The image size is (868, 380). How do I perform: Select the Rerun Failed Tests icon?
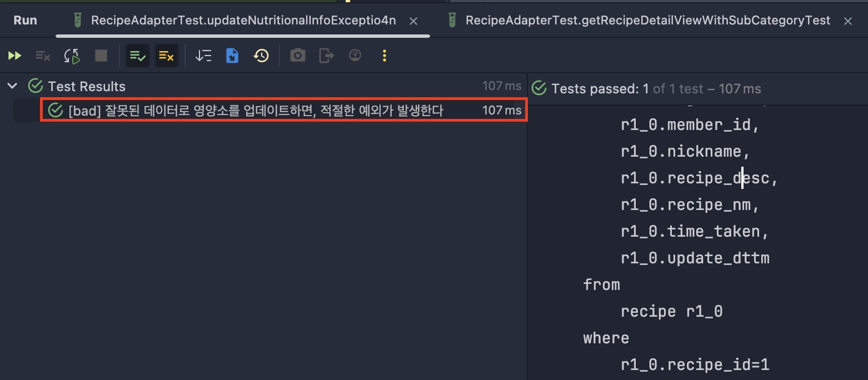(x=42, y=56)
